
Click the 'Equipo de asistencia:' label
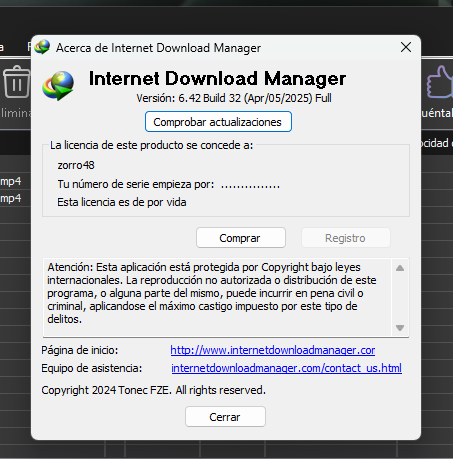(x=92, y=368)
